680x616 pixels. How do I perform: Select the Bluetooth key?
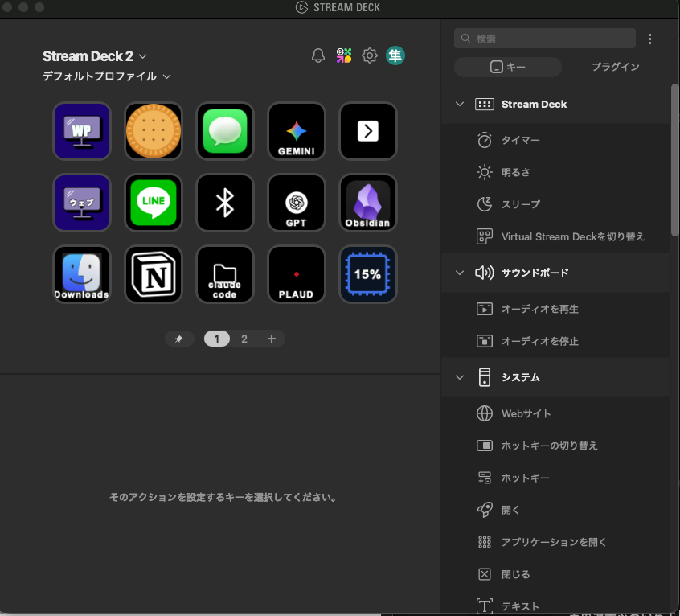coord(224,203)
